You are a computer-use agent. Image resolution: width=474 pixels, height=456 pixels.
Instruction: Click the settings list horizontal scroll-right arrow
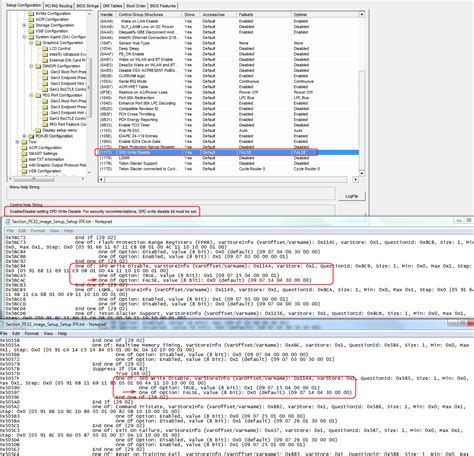coord(356,180)
